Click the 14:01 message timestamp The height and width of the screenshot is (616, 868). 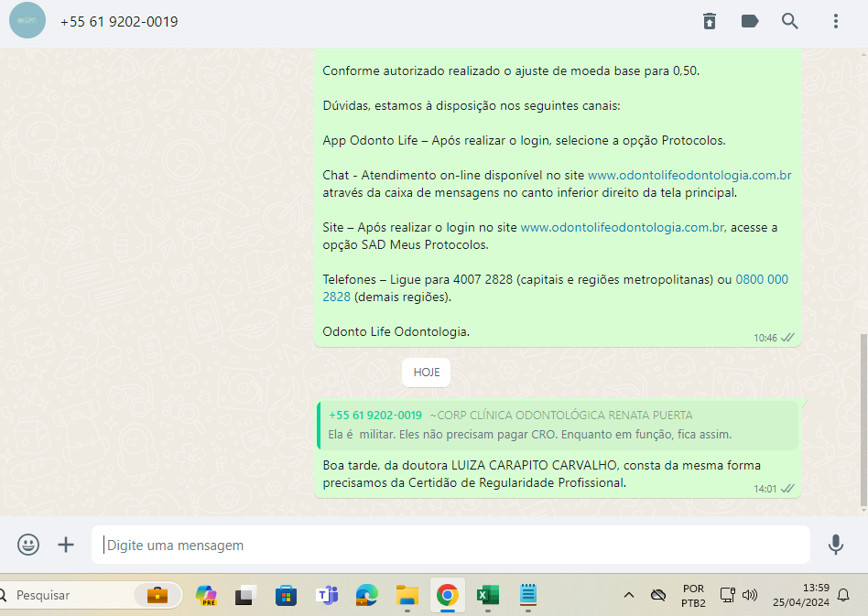pos(765,489)
